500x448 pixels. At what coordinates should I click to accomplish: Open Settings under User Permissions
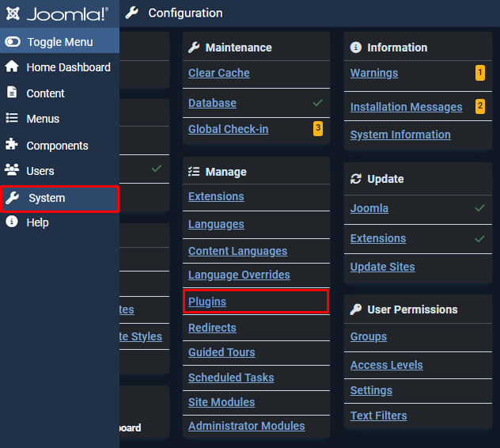371,390
